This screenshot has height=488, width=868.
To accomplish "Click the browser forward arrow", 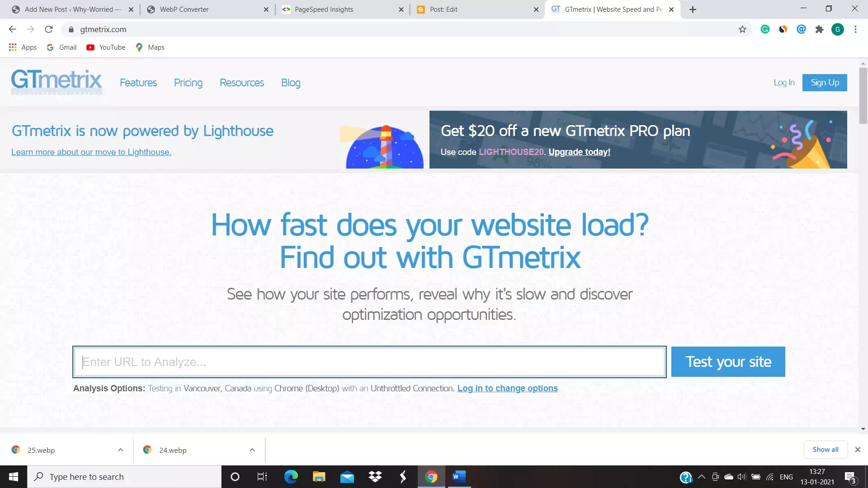I will point(30,29).
